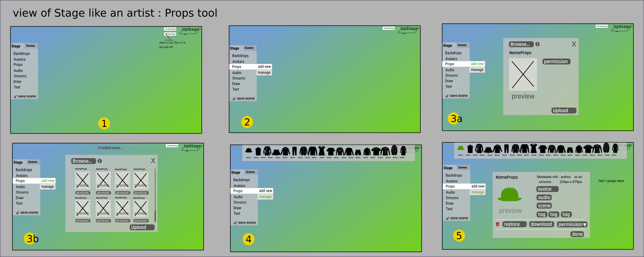Click the info icon beside Browse in panel 3b
Image resolution: width=644 pixels, height=257 pixels.
(x=100, y=161)
